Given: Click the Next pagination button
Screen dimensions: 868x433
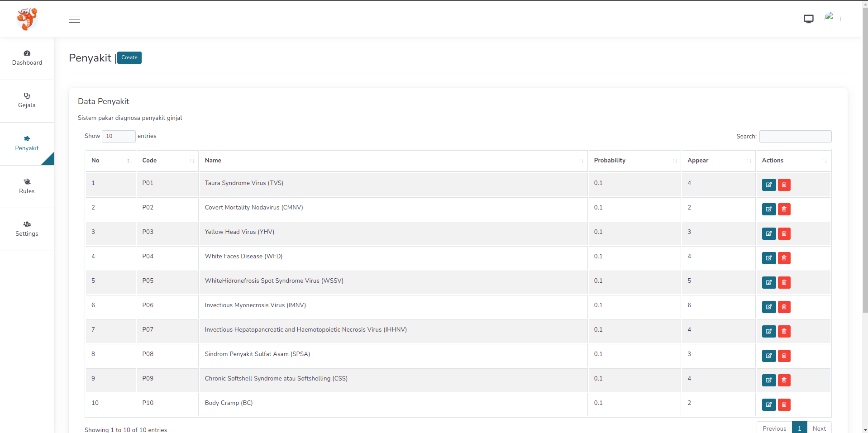Looking at the screenshot, I should (819, 428).
